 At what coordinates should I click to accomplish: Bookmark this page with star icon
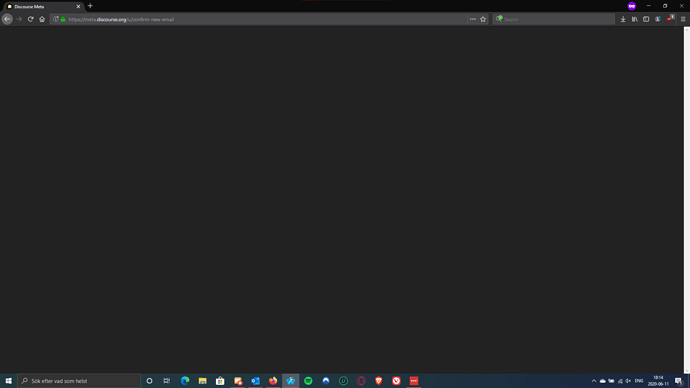point(483,19)
